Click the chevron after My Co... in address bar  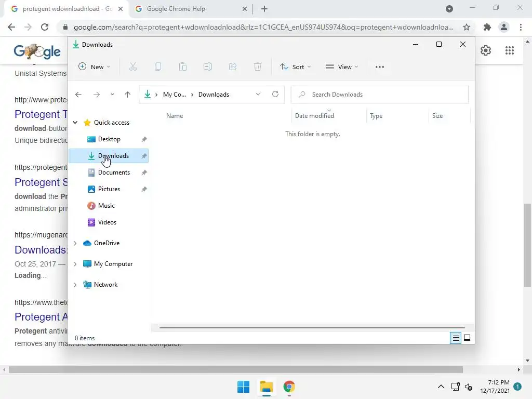pos(192,95)
